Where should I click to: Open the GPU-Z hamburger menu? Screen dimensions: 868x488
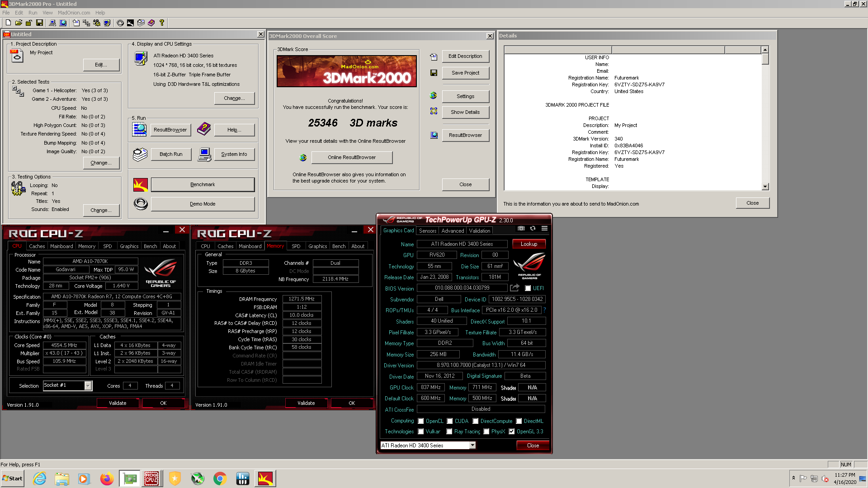point(544,229)
